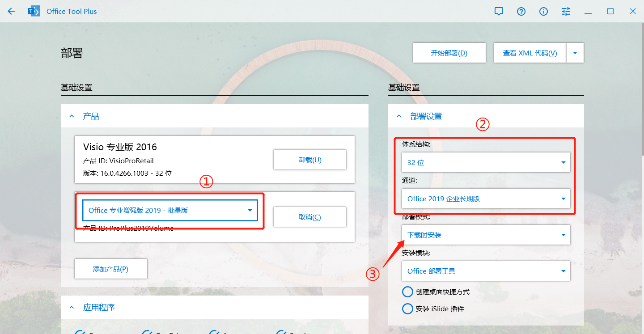Image resolution: width=644 pixels, height=334 pixels.
Task: Click the 查看 XML 代码 button
Action: click(x=530, y=53)
